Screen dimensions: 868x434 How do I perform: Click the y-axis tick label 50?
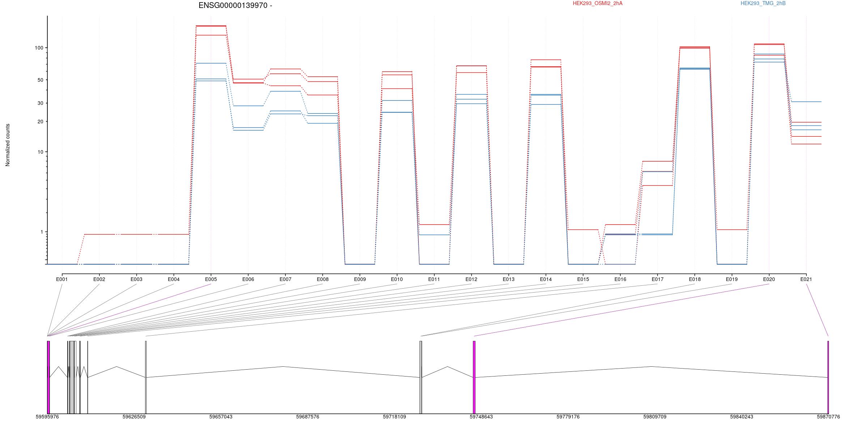tap(40, 80)
